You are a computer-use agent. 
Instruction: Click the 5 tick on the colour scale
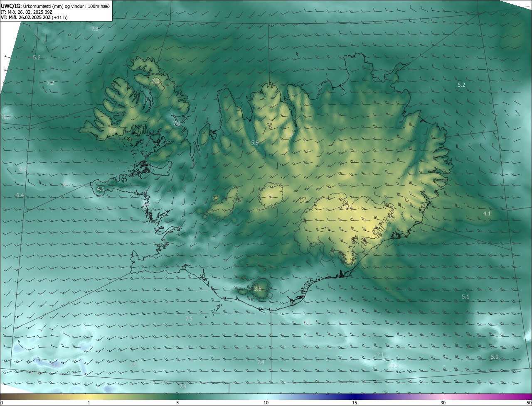pyautogui.click(x=177, y=403)
